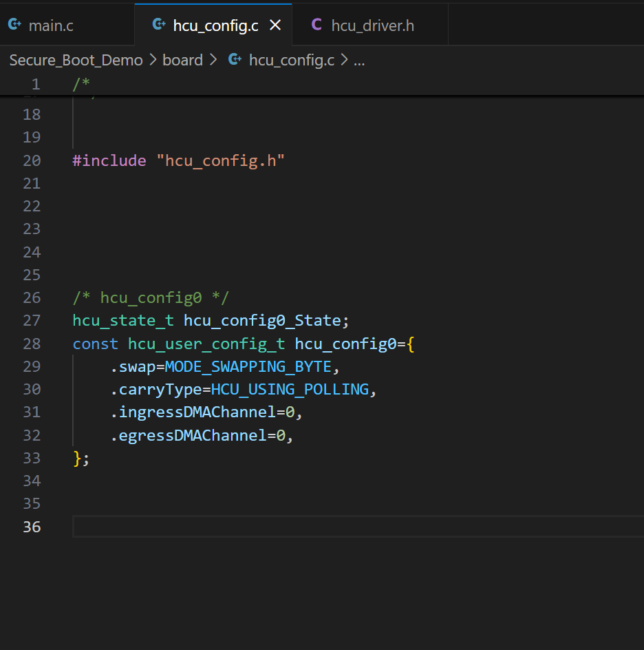
Task: Place cursor in empty line 36
Action: [275, 527]
